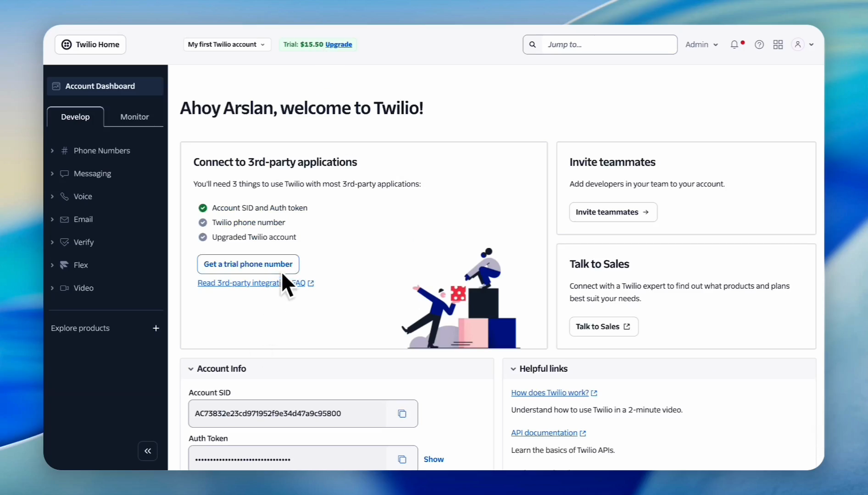
Task: Collapse the sidebar with double-chevron icon
Action: coord(148,451)
